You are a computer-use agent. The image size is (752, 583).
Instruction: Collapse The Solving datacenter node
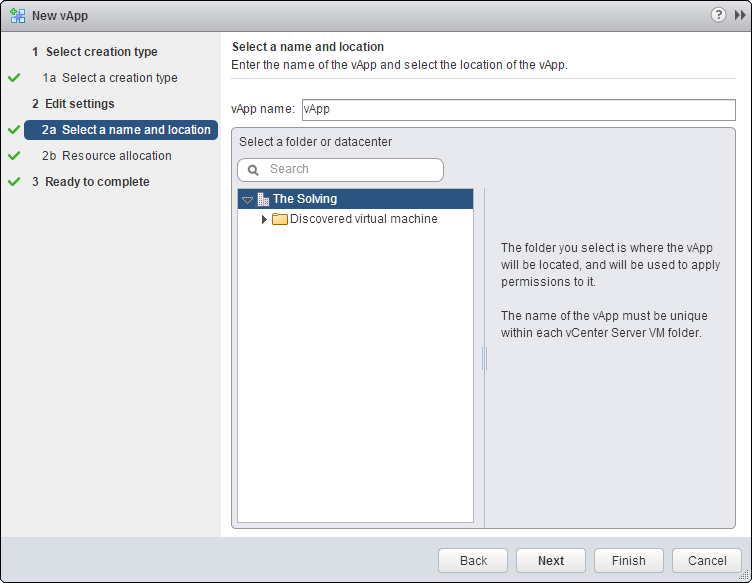click(247, 200)
